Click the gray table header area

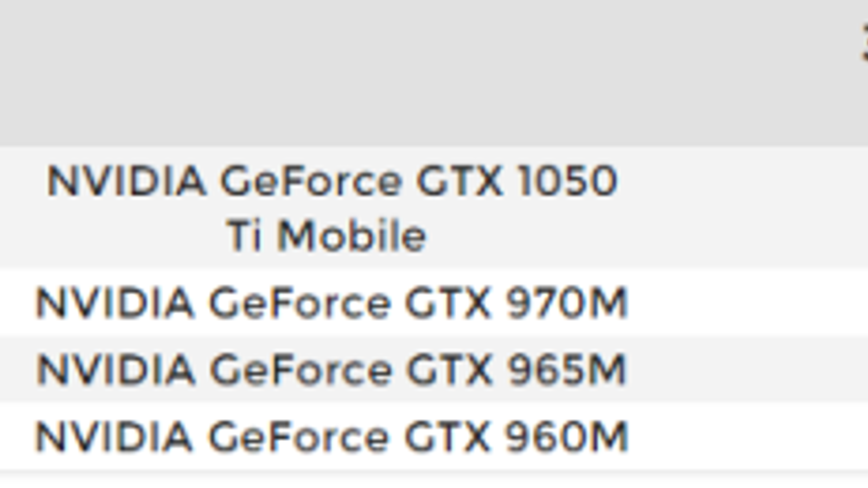click(x=380, y=70)
